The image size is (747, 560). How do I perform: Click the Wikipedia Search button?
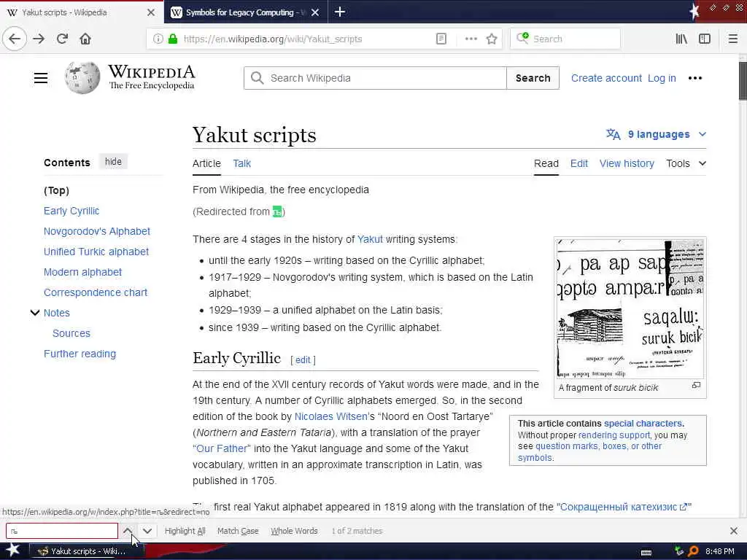[533, 78]
